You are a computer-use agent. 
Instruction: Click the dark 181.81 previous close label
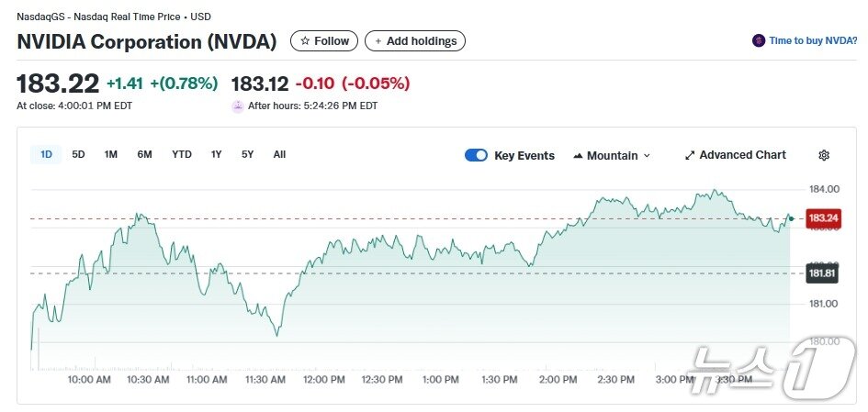tap(822, 273)
